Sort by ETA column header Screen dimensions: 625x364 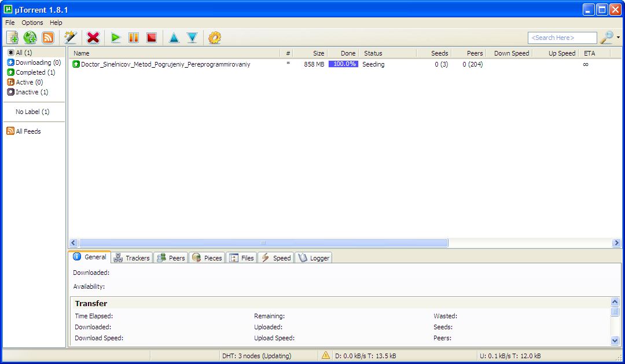[594, 53]
